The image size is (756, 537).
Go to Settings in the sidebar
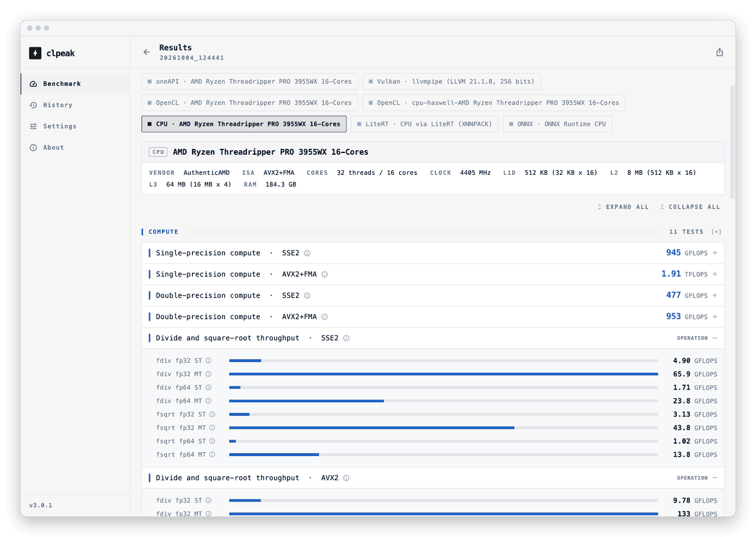coord(75,126)
